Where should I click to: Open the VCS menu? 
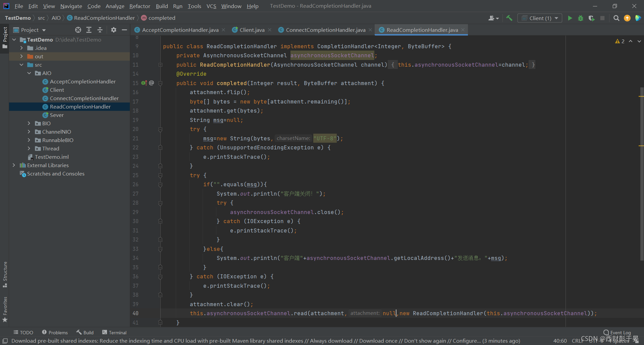point(211,6)
